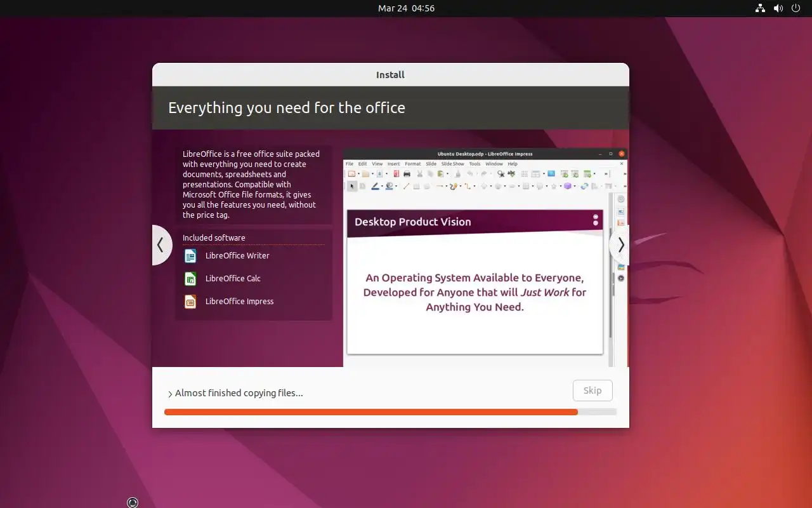The width and height of the screenshot is (812, 508).
Task: Click the New presentation icon in Impress toolbar
Action: coord(351,174)
